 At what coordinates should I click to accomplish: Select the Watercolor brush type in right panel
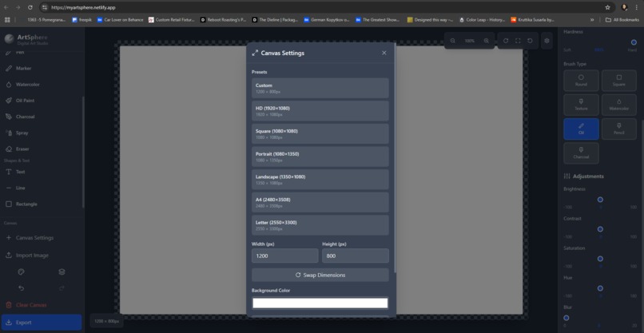click(619, 105)
